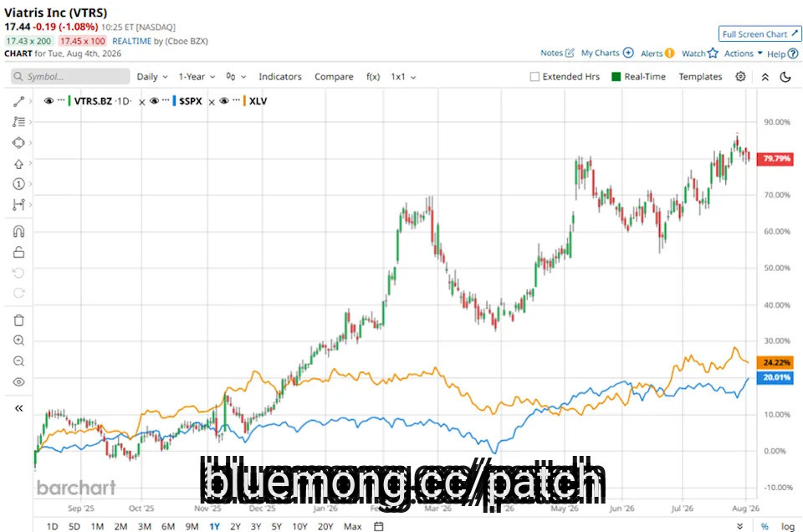
Task: Select the 1D range tab
Action: [52, 526]
